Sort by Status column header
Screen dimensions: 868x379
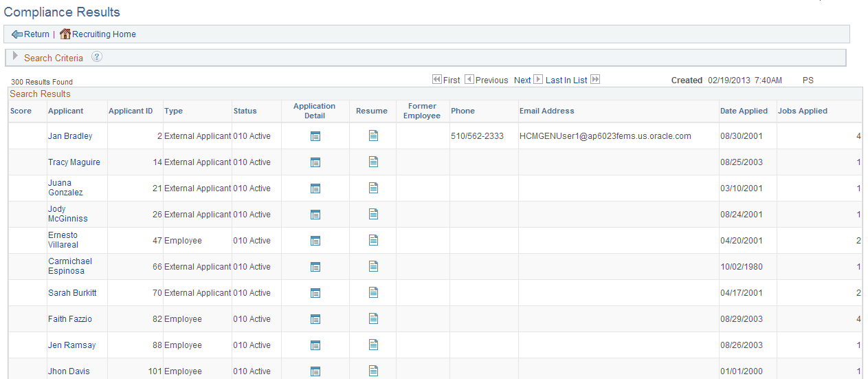[x=245, y=111]
